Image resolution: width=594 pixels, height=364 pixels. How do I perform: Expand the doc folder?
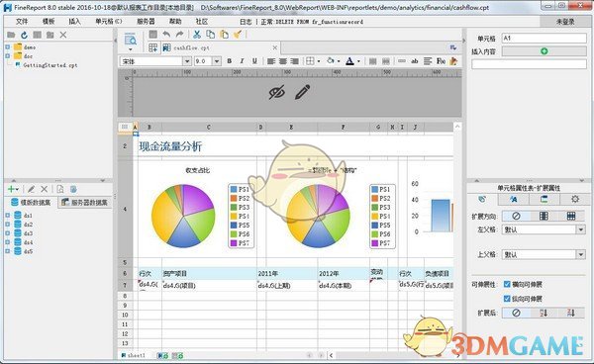point(8,56)
